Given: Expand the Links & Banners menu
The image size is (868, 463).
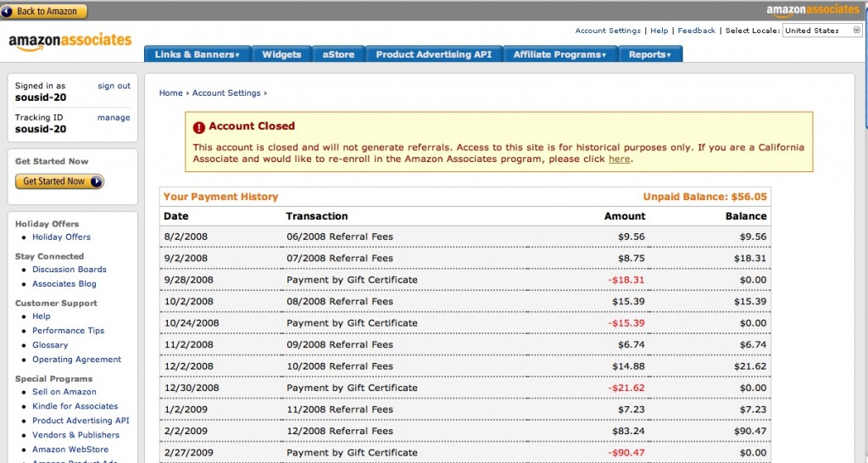Looking at the screenshot, I should coord(197,54).
